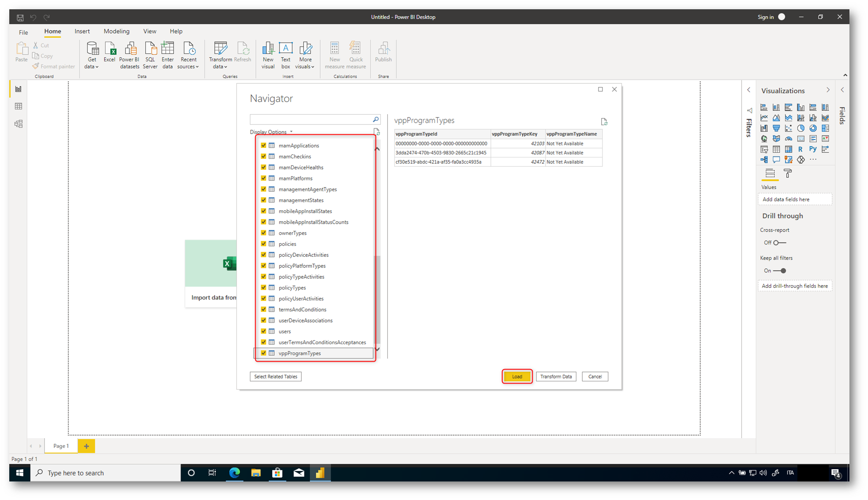Click Select Related Tables
The height and width of the screenshot is (500, 868).
275,376
